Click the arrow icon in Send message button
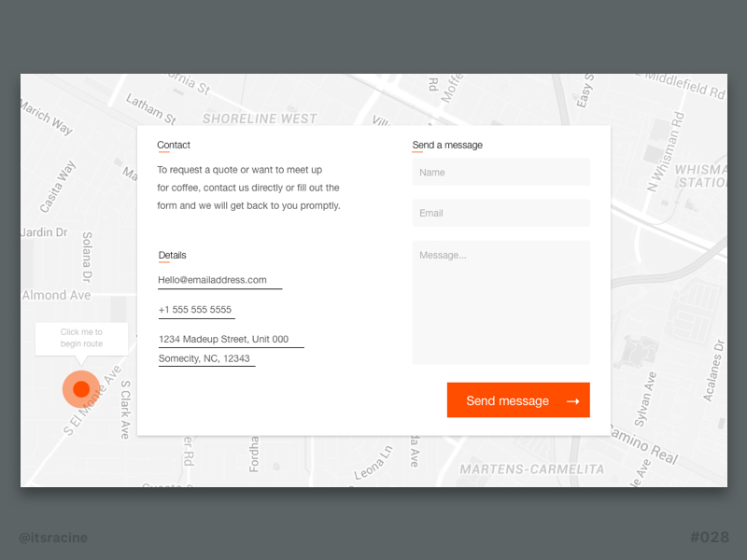The image size is (747, 560). pyautogui.click(x=572, y=401)
